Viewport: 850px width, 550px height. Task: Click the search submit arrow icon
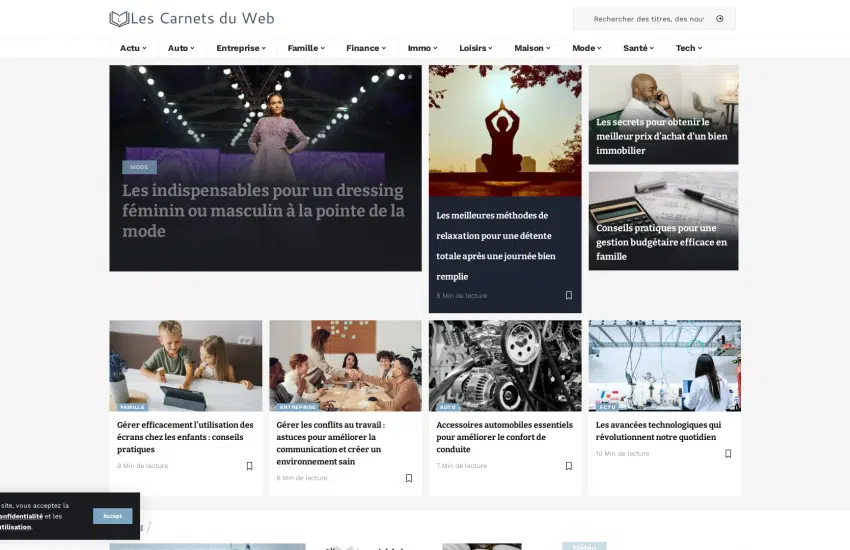720,19
